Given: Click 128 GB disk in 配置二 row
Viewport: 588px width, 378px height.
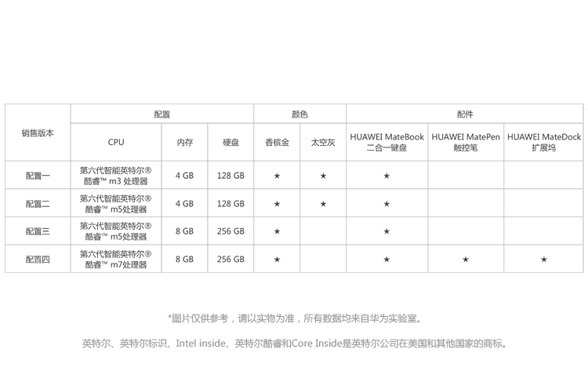Looking at the screenshot, I should pyautogui.click(x=230, y=204).
